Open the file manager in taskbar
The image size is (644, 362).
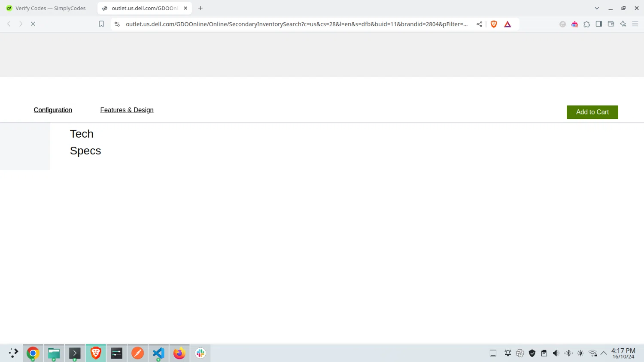pos(54,353)
